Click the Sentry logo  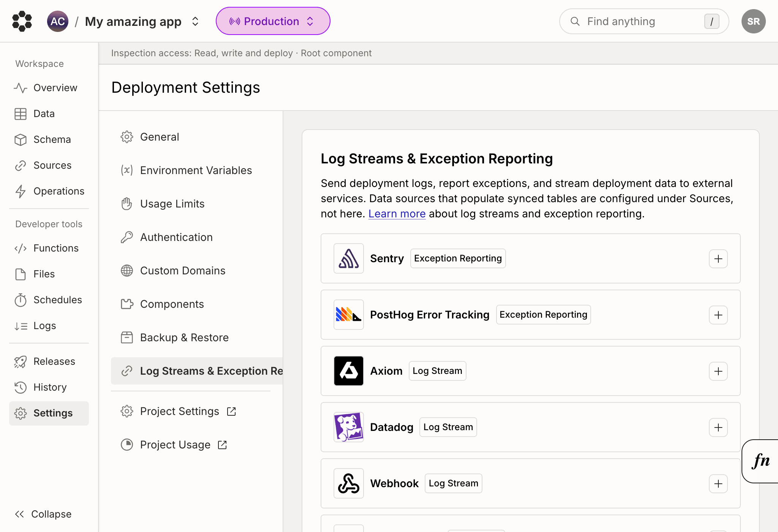[x=349, y=258]
